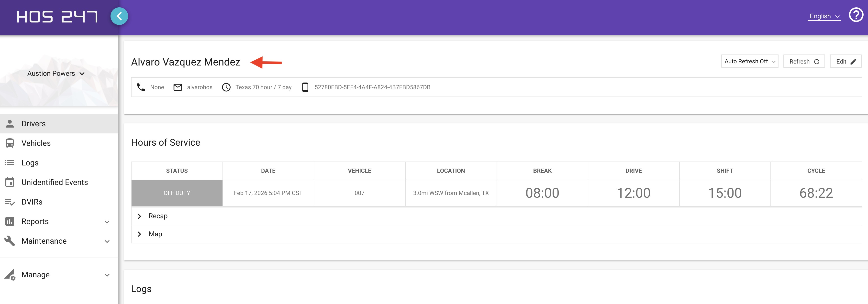Click the phone icon next to None

point(141,87)
